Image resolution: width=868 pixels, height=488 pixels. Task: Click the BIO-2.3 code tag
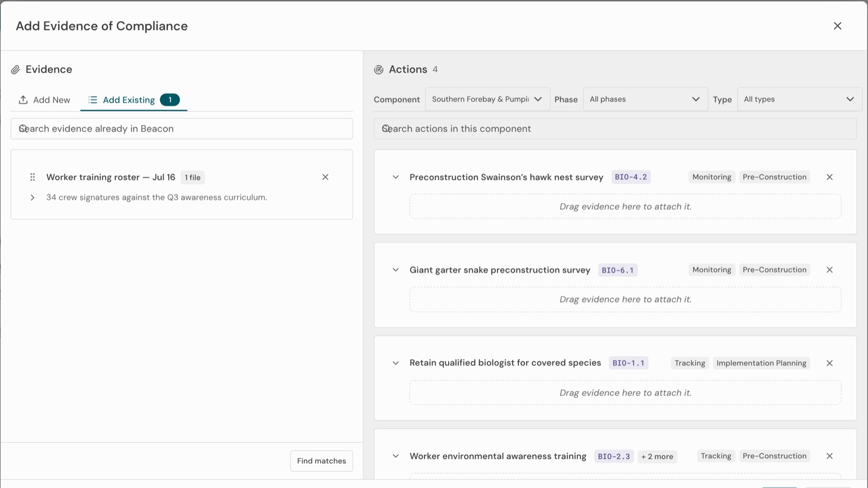[614, 456]
